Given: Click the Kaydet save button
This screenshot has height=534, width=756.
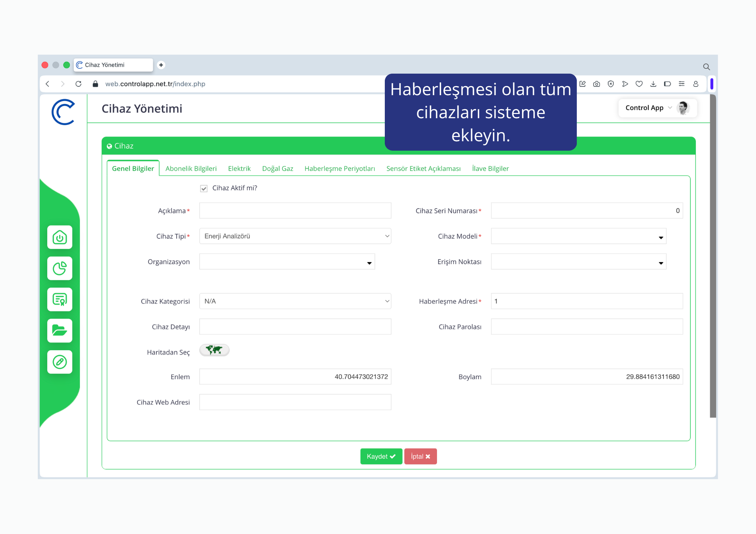Looking at the screenshot, I should (381, 456).
